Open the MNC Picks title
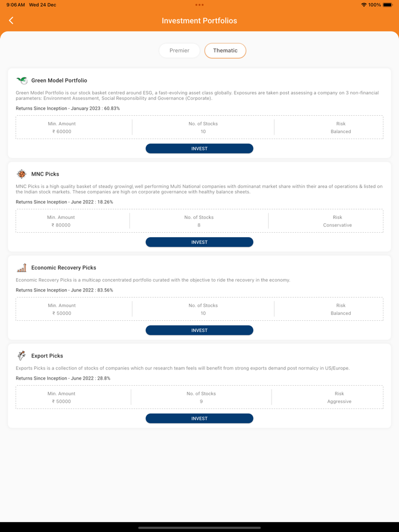This screenshot has height=532, width=399. coord(45,174)
